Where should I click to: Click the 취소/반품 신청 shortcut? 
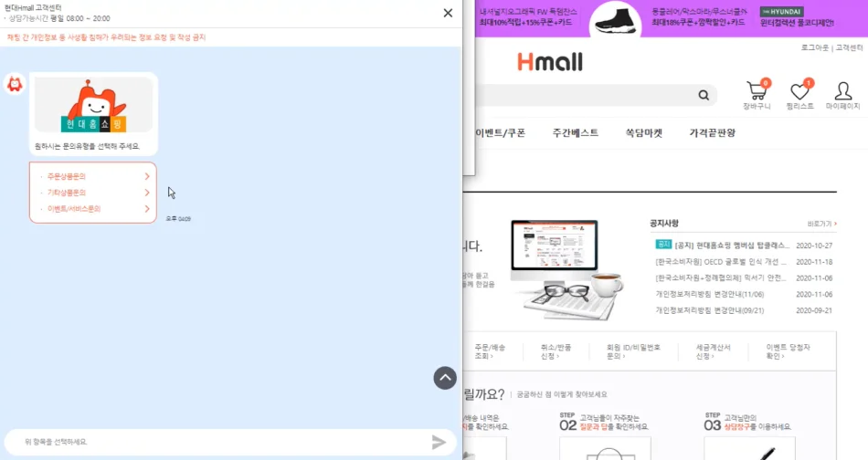pos(556,351)
